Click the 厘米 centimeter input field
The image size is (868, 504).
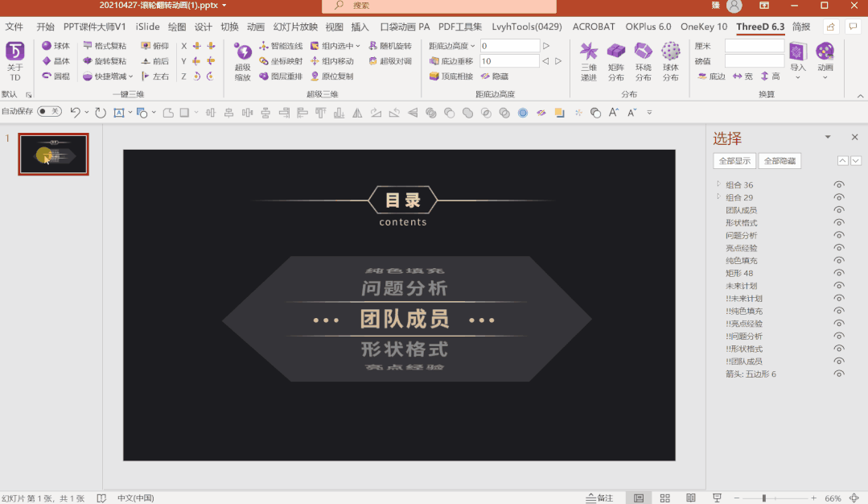pos(755,46)
